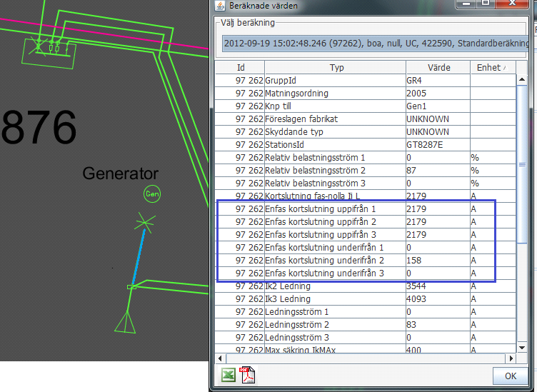Viewport: 537px width, 392px height.
Task: Select the blue highlighted cable segment
Action: click(x=139, y=257)
